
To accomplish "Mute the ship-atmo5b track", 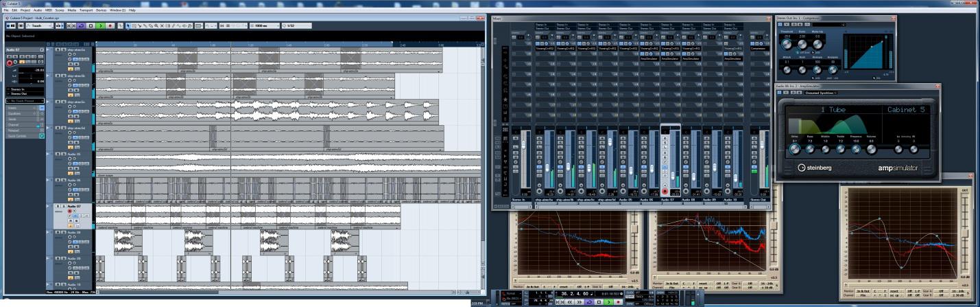I will tap(58, 76).
